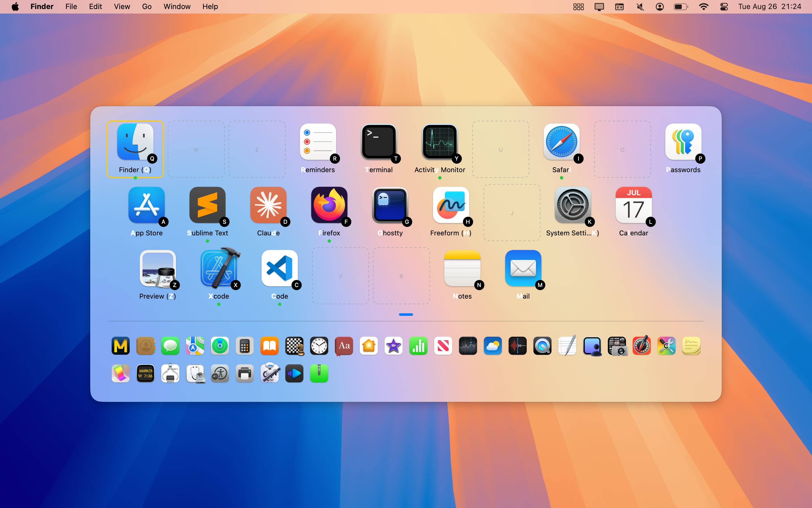Screen dimensions: 812x508
Task: Open the Messages app icon
Action: (171, 346)
